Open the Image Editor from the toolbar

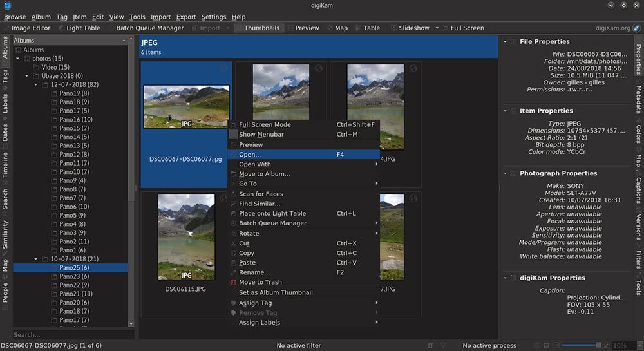pyautogui.click(x=28, y=28)
